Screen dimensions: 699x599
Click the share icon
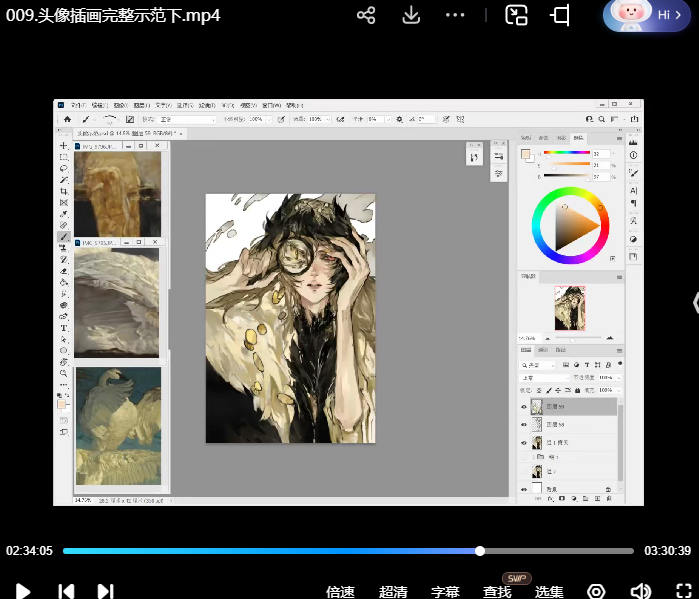coord(366,15)
